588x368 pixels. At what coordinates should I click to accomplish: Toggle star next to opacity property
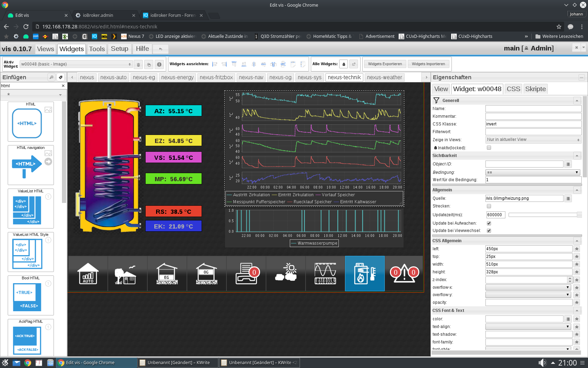577,302
